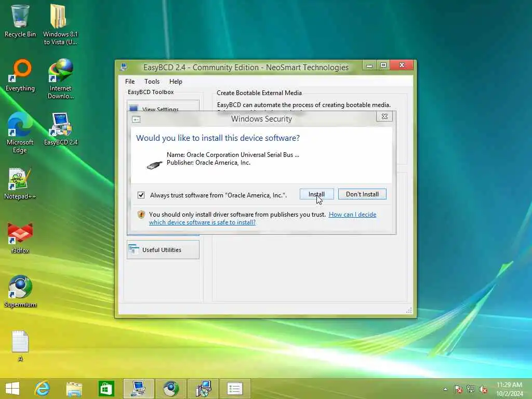Uncheck Always trust software from Oracle America
532x399 pixels.
141,195
